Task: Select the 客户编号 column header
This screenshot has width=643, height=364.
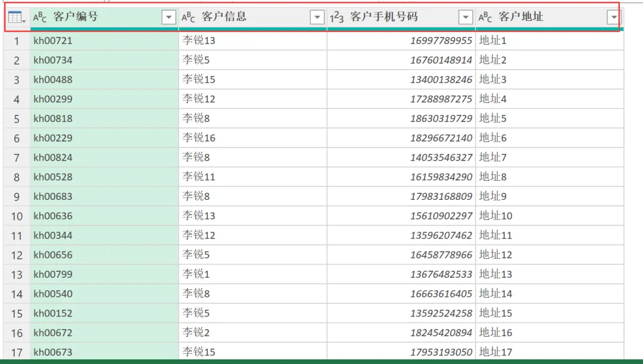Action: pyautogui.click(x=105, y=18)
